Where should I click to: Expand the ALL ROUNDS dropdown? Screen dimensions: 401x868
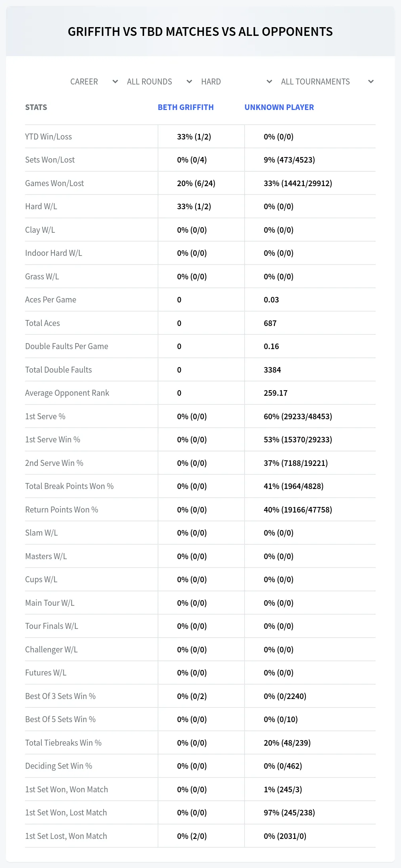tap(159, 82)
